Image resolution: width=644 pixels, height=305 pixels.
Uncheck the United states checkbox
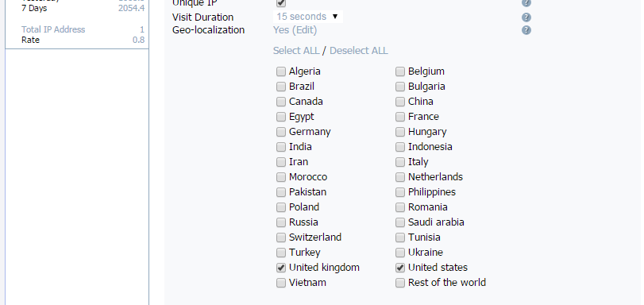point(400,268)
